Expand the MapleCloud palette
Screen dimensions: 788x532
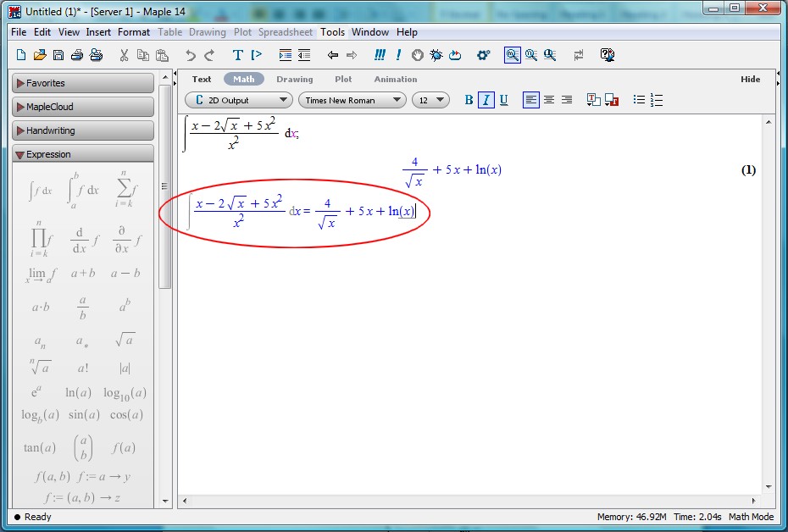[83, 107]
